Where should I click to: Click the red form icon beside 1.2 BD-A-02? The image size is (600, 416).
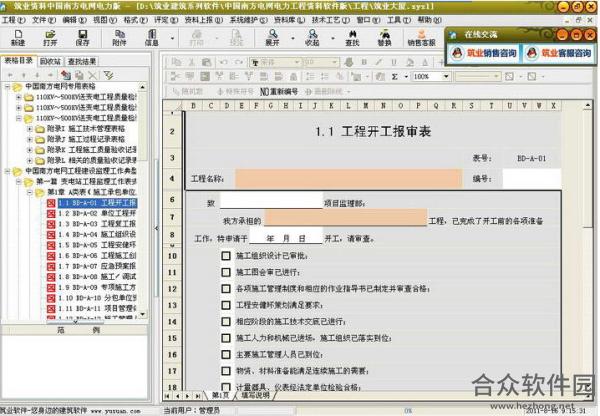51,214
